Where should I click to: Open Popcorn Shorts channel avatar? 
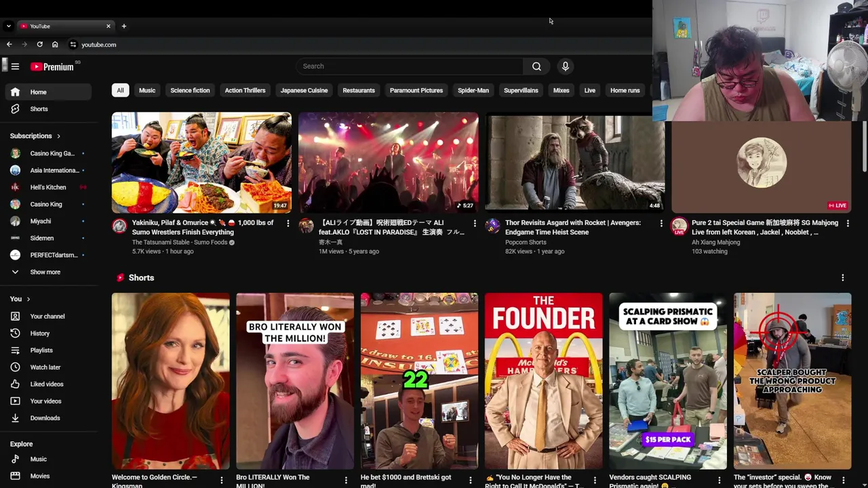tap(493, 226)
